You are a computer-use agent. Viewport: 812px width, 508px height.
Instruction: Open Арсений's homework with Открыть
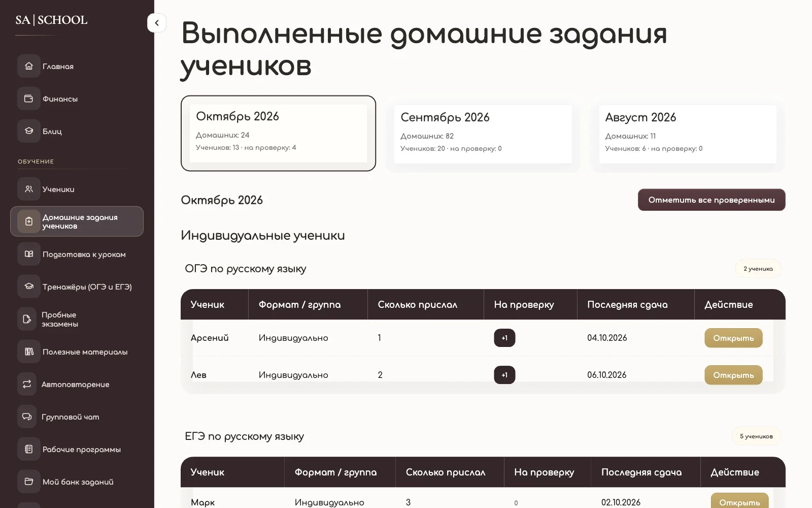[x=733, y=338]
